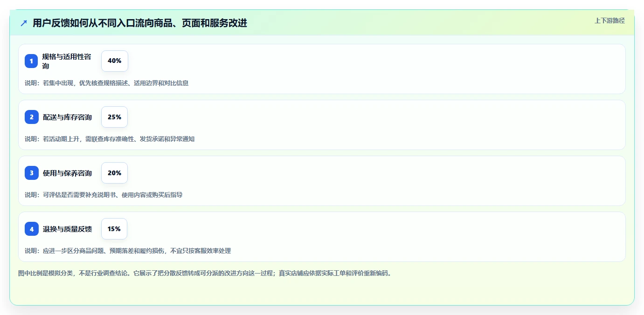Select the number 4 badge
This screenshot has width=644, height=315.
click(31, 229)
